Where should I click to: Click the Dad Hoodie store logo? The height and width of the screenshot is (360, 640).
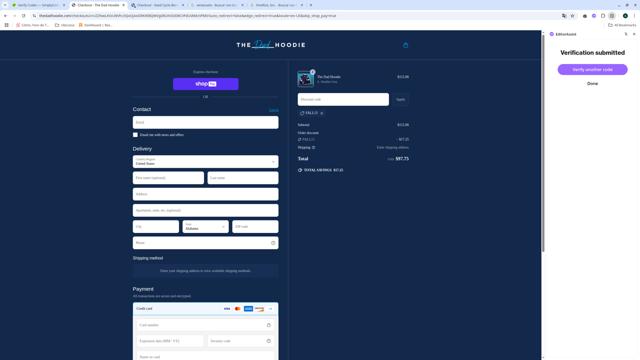[271, 44]
